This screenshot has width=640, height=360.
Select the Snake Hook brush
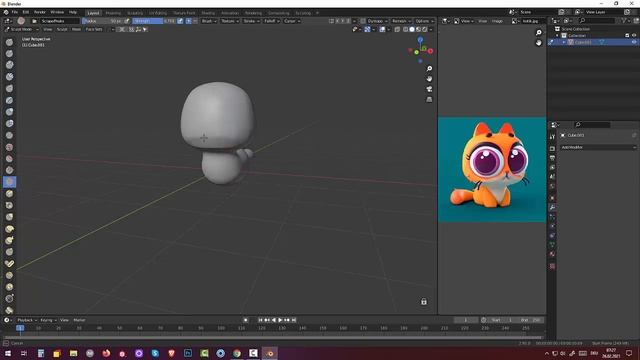(9, 240)
